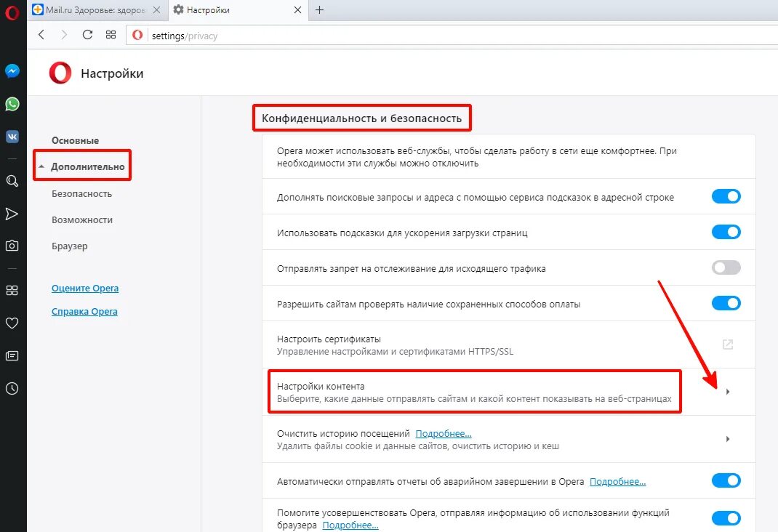Open Браузер settings section
Image resolution: width=778 pixels, height=532 pixels.
70,246
